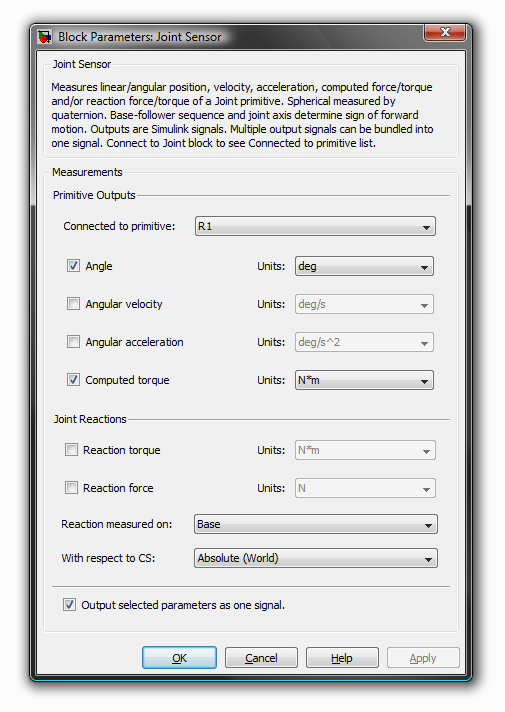Click the Apply button
Screen dimensions: 505x712
tap(423, 658)
